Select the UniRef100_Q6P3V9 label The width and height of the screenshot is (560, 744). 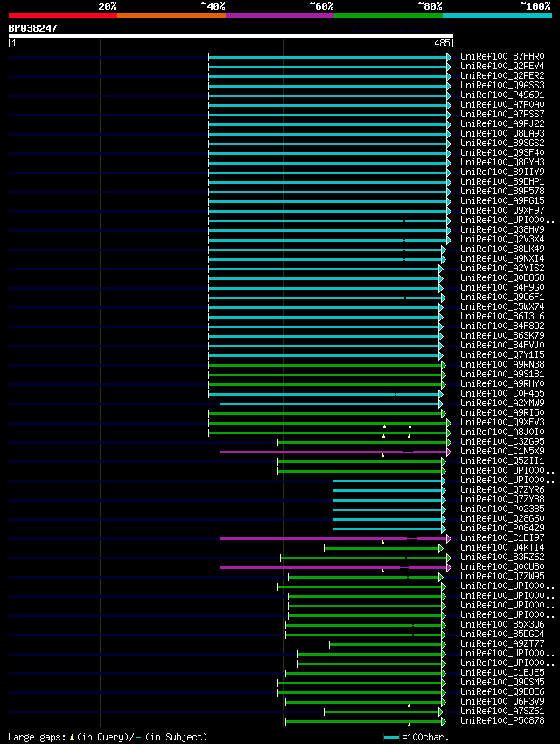point(502,701)
